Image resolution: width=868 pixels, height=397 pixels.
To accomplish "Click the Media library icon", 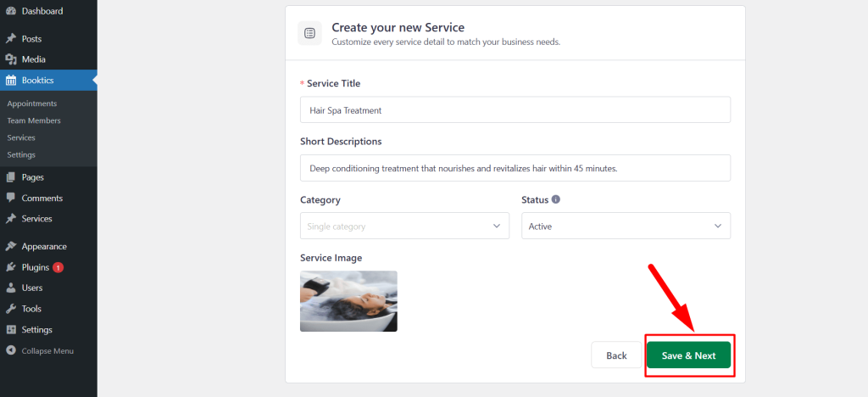I will point(10,59).
